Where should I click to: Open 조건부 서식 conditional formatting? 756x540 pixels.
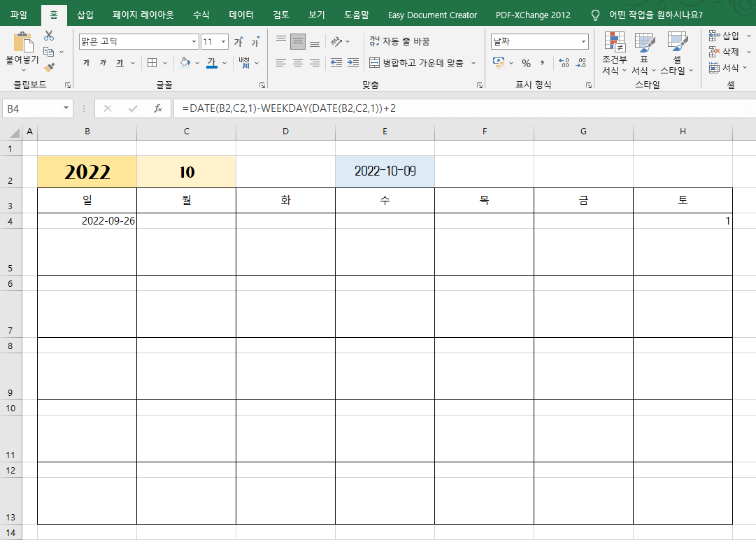pyautogui.click(x=615, y=53)
